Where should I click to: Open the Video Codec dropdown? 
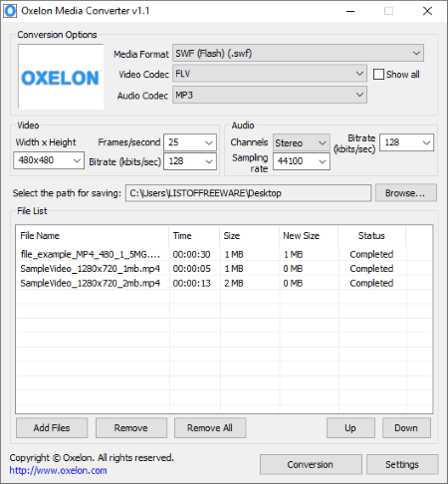tap(270, 74)
